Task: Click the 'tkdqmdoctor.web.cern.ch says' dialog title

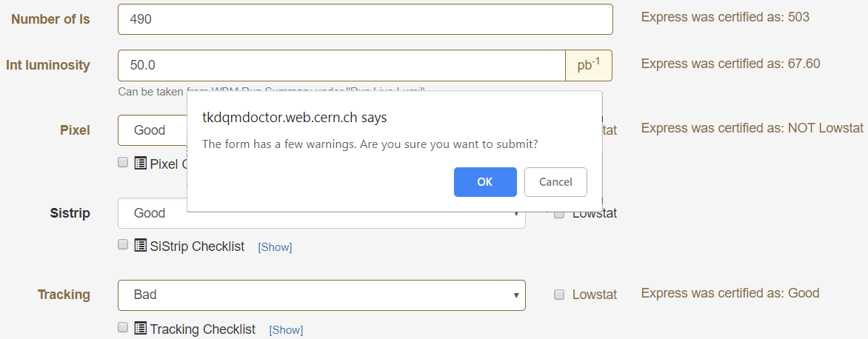Action: tap(295, 118)
